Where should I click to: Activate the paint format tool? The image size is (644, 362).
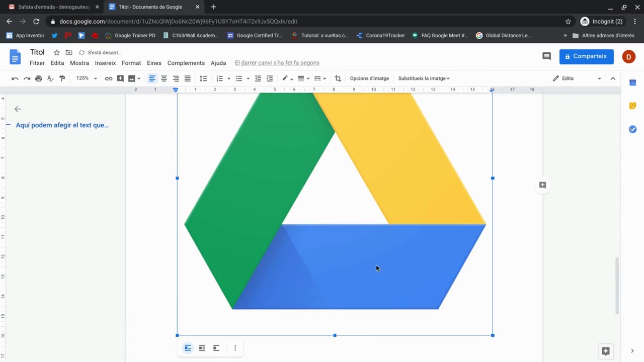[x=62, y=78]
